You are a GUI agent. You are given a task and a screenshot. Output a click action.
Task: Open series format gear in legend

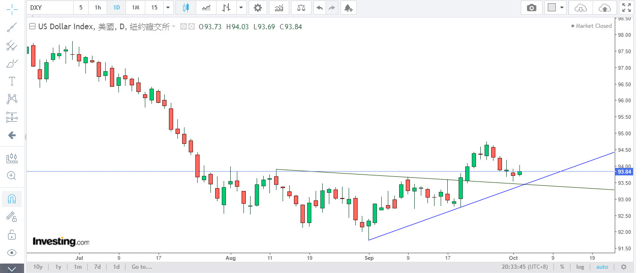pyautogui.click(x=192, y=27)
